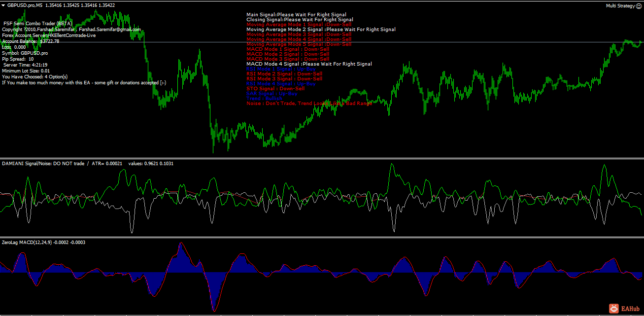644x316 pixels.
Task: Click the DAMIANI values 0.9621 0.1031 readout
Action: pyautogui.click(x=151, y=163)
